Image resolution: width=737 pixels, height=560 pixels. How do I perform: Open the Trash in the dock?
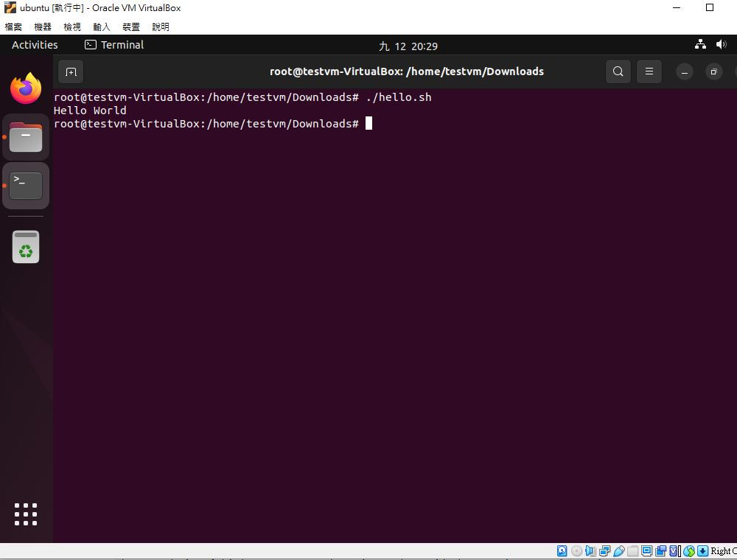(x=26, y=247)
